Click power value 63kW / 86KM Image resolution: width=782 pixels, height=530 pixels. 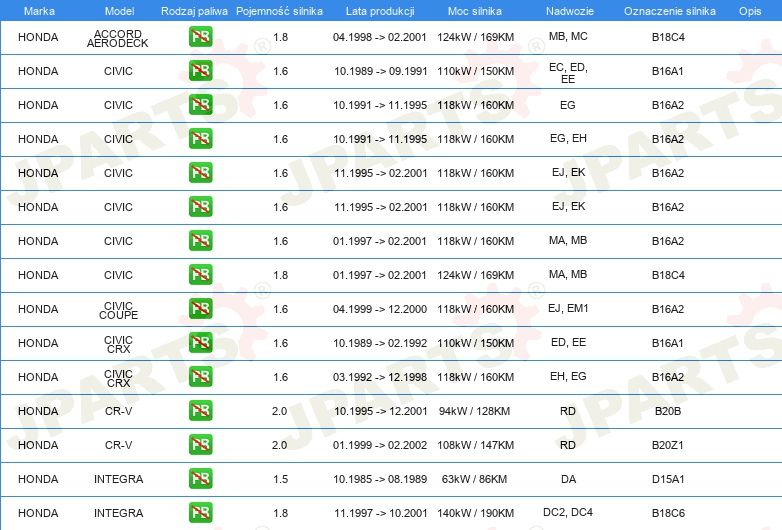pos(474,479)
